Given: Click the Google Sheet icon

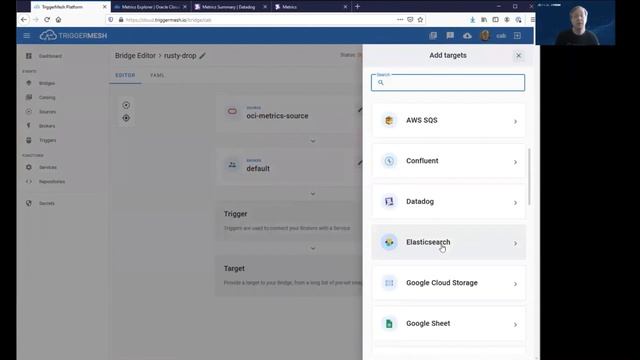Looking at the screenshot, I should [389, 323].
